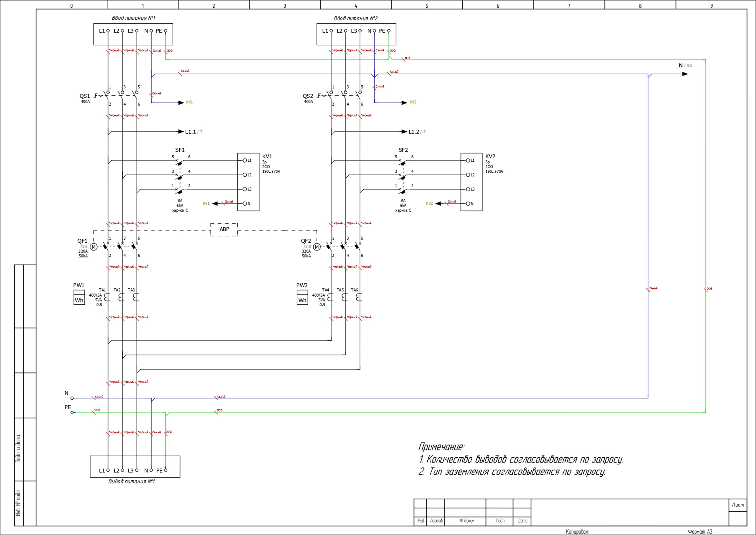Image resolution: width=756 pixels, height=535 pixels.
Task: Click PE terminal of Вывод питания №1
Action: coord(166,470)
